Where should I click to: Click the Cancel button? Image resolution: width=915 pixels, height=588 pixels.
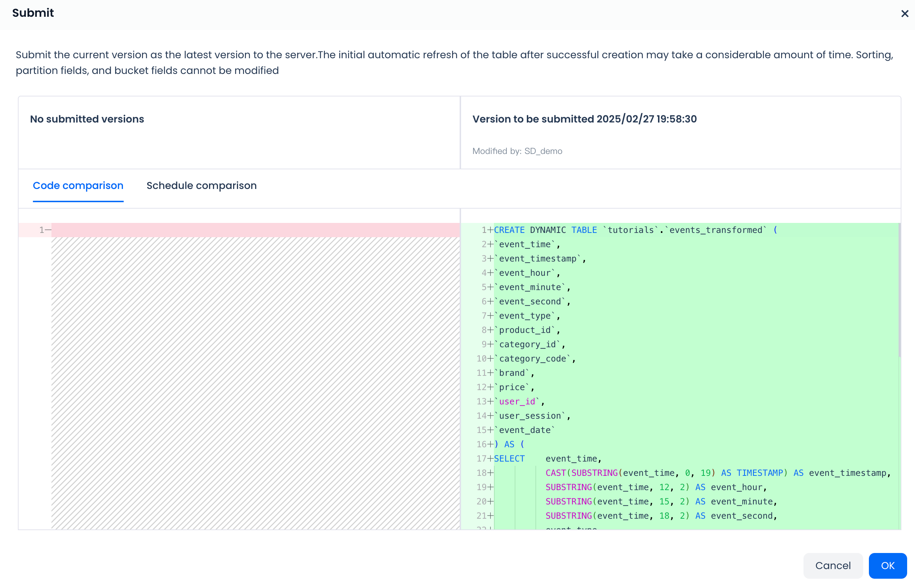click(832, 565)
